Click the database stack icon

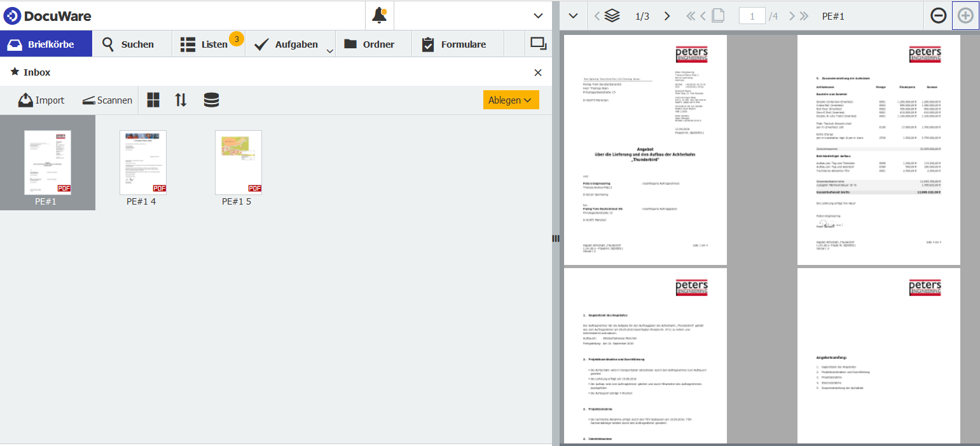(211, 100)
